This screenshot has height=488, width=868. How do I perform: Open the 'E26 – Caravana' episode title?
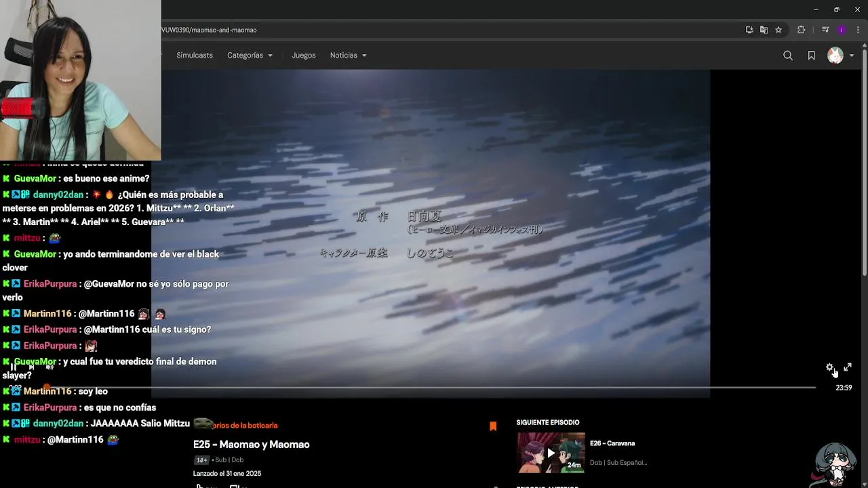612,443
